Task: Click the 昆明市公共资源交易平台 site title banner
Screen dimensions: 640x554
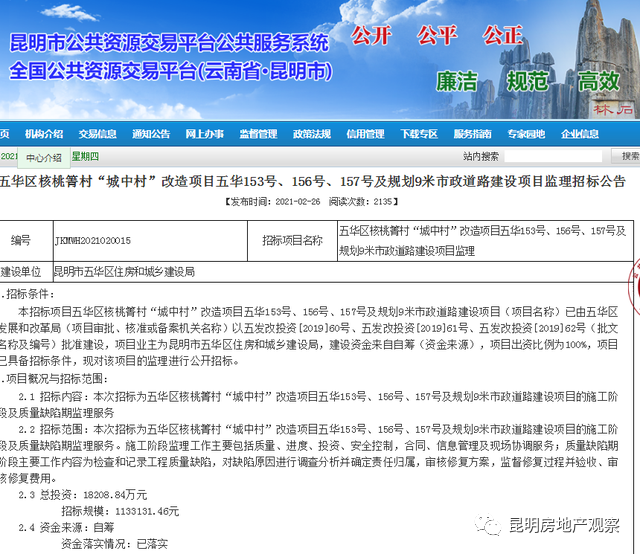Action: 169,43
